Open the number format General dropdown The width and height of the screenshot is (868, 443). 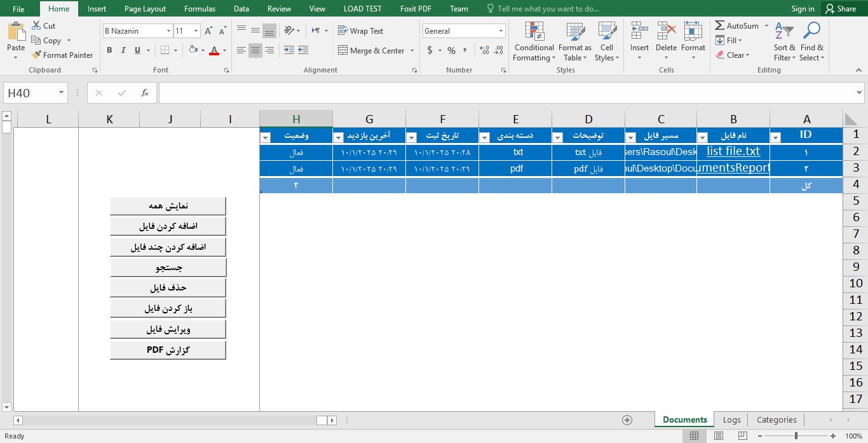tap(501, 31)
